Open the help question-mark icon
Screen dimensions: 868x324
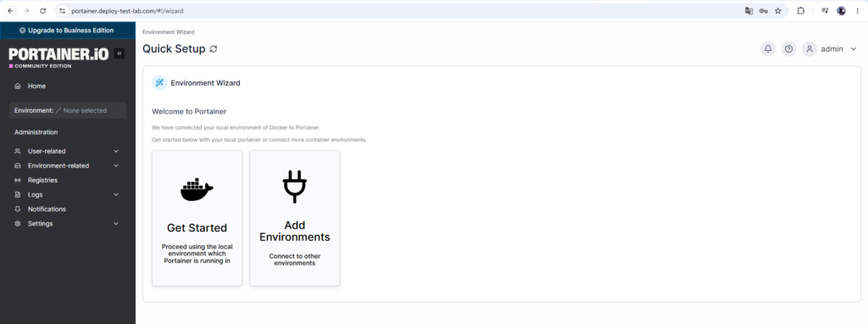[789, 48]
